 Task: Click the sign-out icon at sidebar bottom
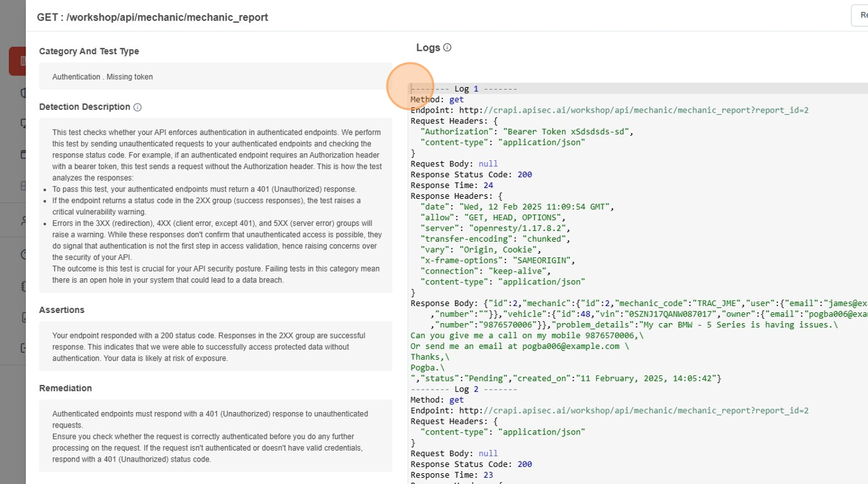pos(22,348)
